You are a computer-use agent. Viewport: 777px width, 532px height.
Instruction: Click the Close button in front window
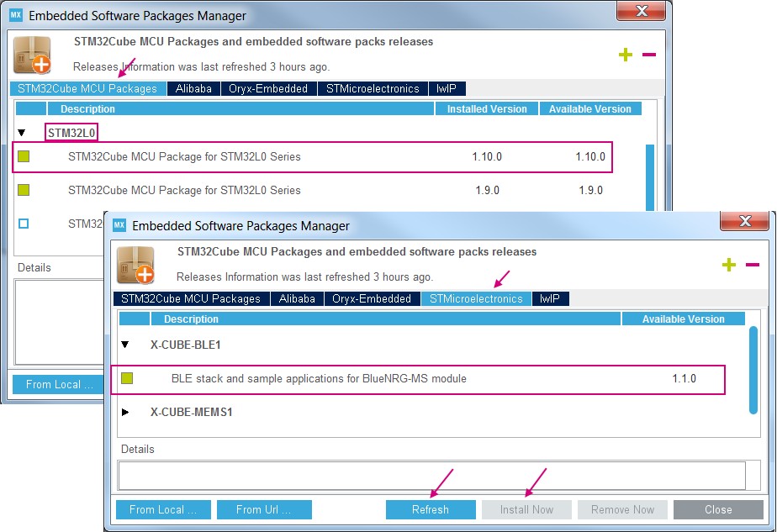pos(718,509)
